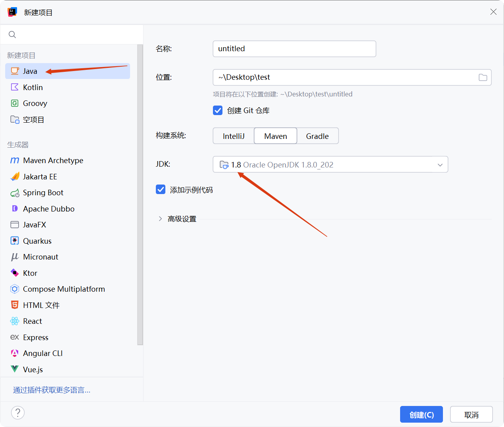Open the JDK dropdown arrow
This screenshot has height=427, width=504.
click(440, 165)
